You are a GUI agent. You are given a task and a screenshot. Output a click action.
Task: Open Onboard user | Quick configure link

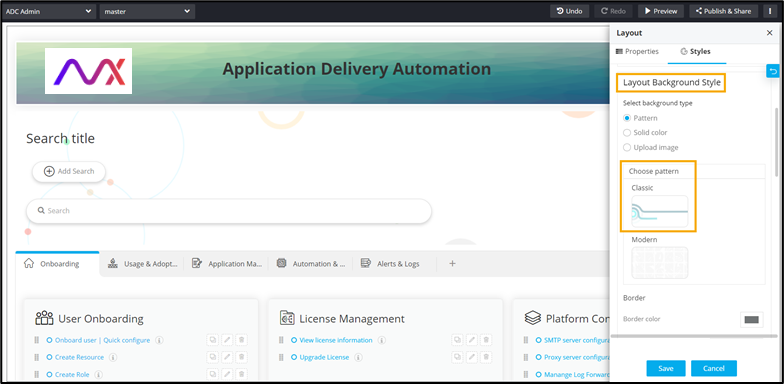[102, 340]
